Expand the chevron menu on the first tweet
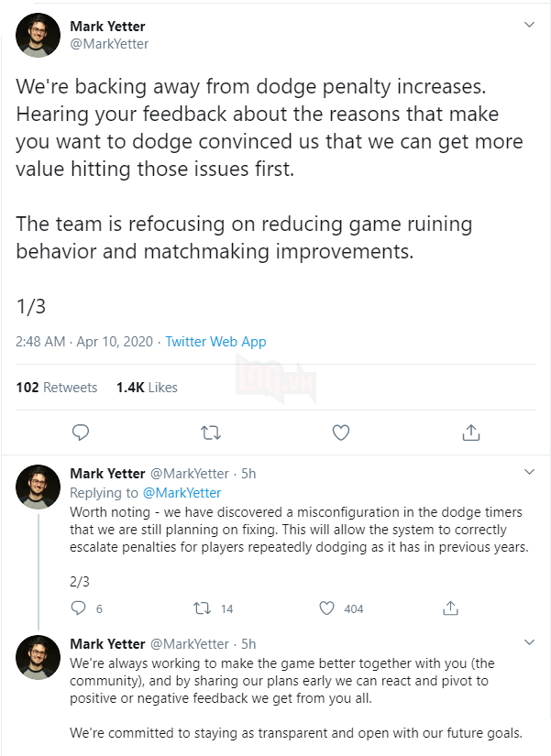551x756 pixels. (529, 24)
